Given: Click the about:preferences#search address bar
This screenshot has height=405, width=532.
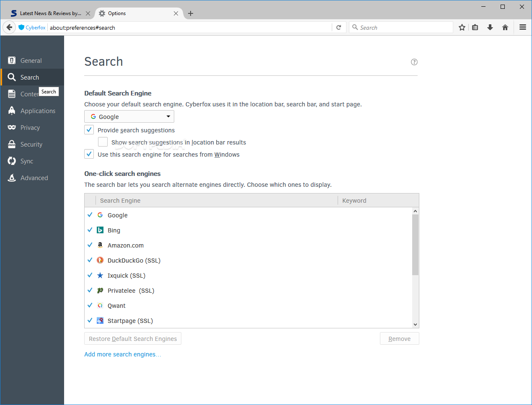Looking at the screenshot, I should click(191, 27).
